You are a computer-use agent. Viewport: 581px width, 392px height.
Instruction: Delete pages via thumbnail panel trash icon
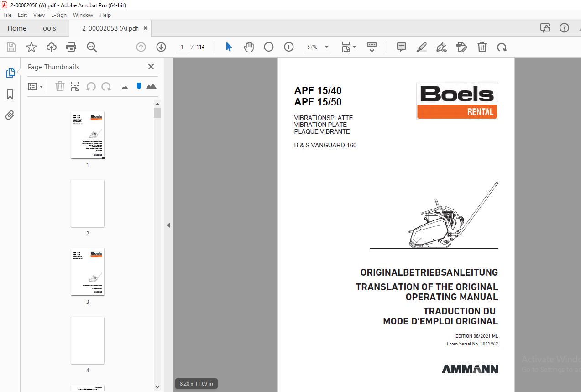point(60,86)
